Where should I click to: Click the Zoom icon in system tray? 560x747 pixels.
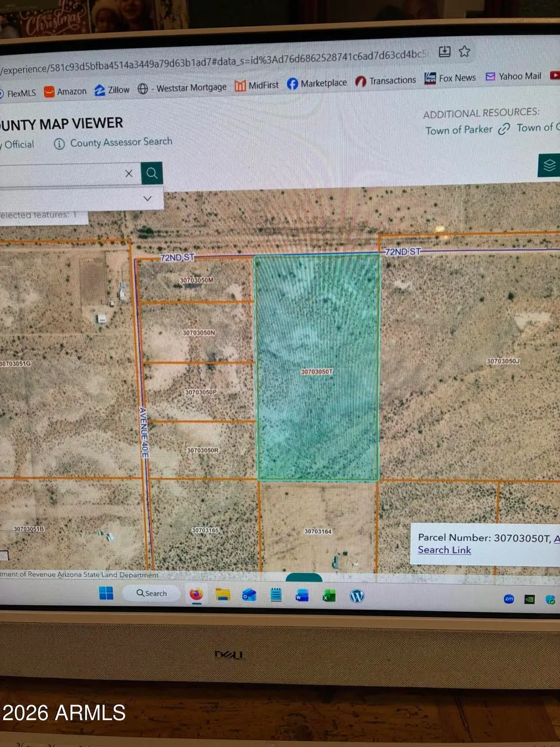[508, 599]
